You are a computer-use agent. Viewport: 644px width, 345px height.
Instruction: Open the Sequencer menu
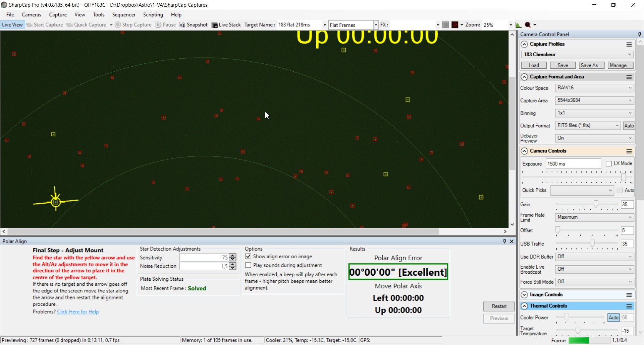pyautogui.click(x=124, y=15)
